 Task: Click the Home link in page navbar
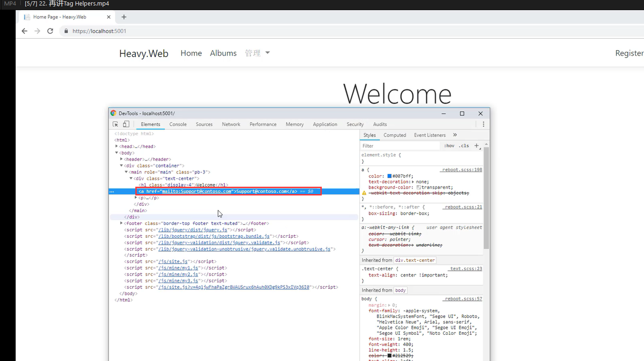point(191,53)
